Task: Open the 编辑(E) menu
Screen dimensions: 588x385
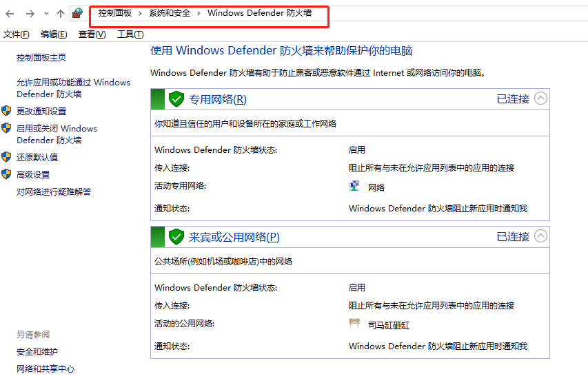Action: click(x=54, y=34)
